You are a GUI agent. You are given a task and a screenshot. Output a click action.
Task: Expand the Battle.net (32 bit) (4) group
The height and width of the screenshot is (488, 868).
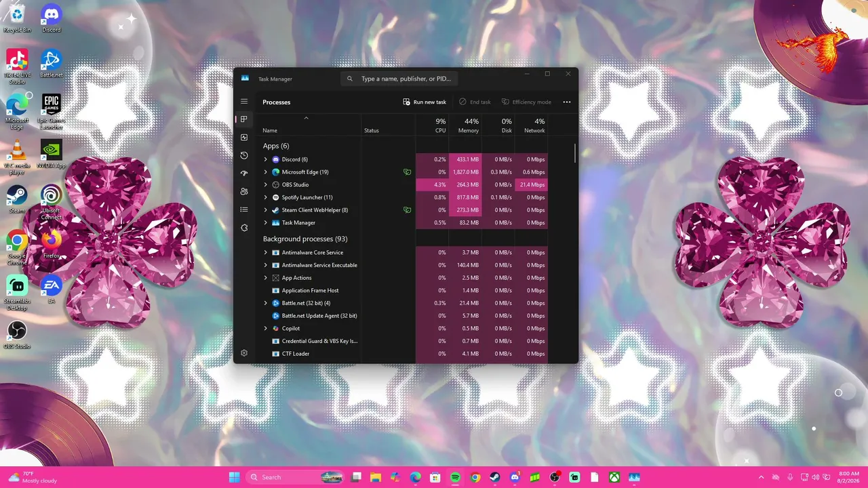click(x=266, y=303)
